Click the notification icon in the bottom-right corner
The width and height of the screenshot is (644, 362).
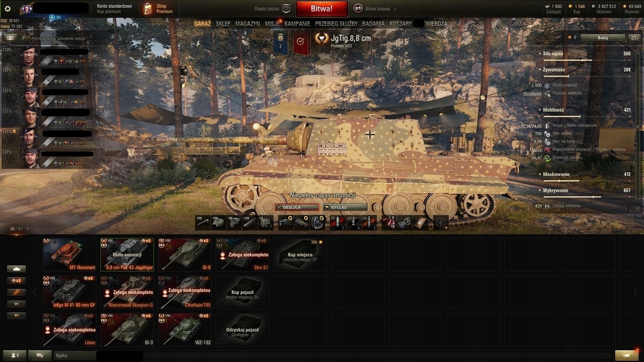(627, 355)
